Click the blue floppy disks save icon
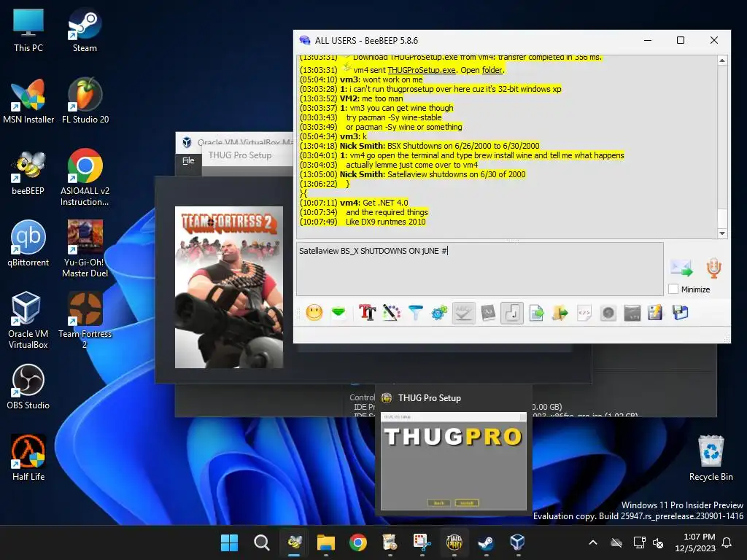 tap(681, 313)
